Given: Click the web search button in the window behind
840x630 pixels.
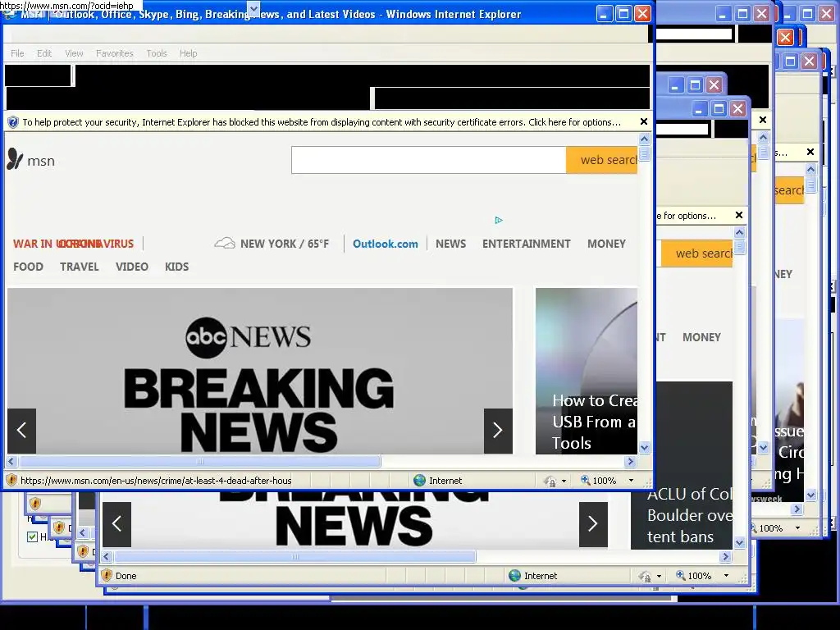Looking at the screenshot, I should tap(697, 253).
